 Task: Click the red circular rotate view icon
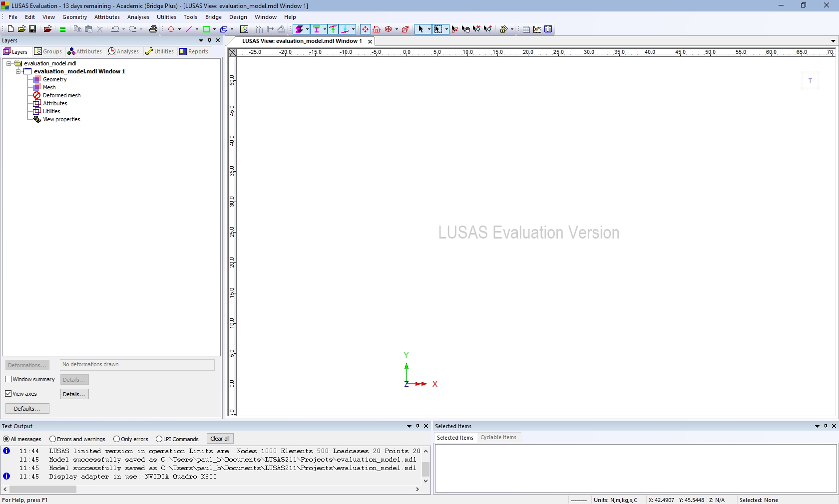pyautogui.click(x=389, y=29)
